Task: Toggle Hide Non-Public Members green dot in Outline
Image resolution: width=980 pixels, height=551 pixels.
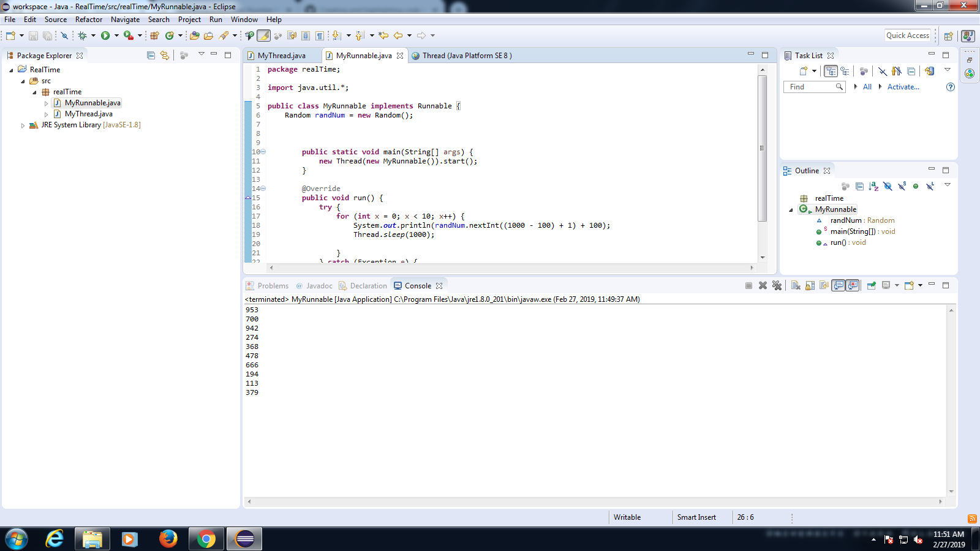Action: [x=916, y=186]
